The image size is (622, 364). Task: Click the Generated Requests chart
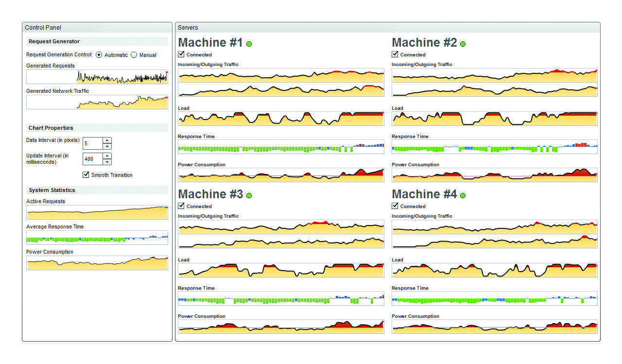(x=97, y=77)
